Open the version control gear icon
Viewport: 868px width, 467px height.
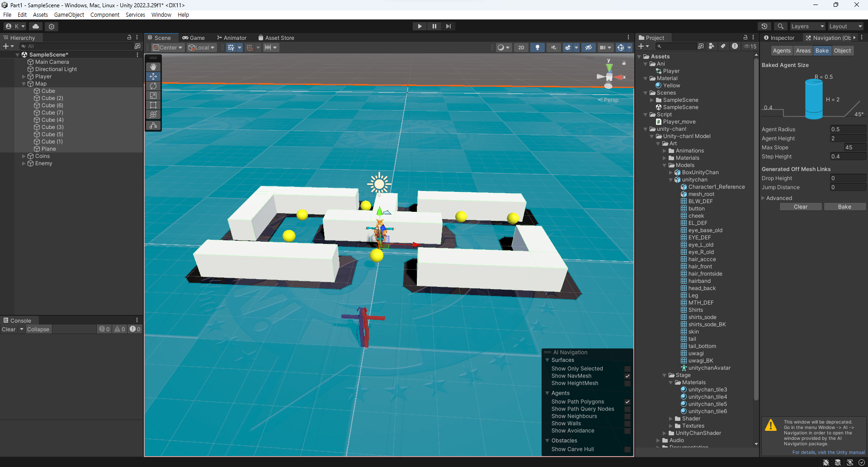pyautogui.click(x=52, y=26)
